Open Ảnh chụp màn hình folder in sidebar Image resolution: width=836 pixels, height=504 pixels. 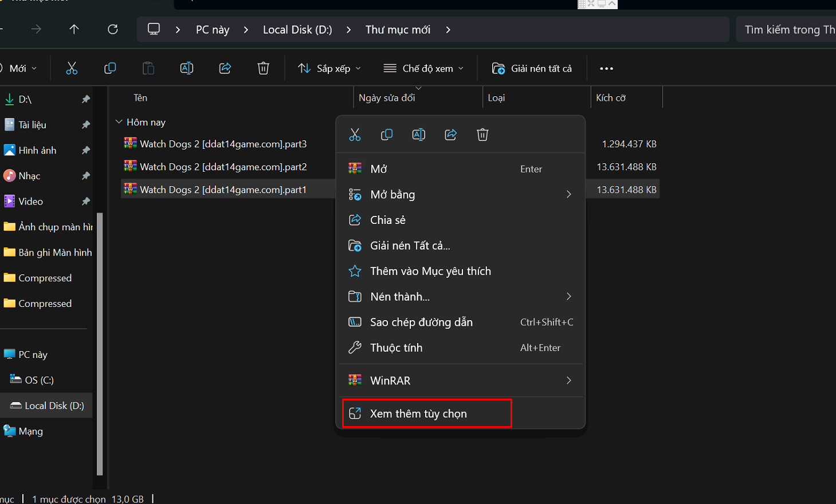(47, 227)
